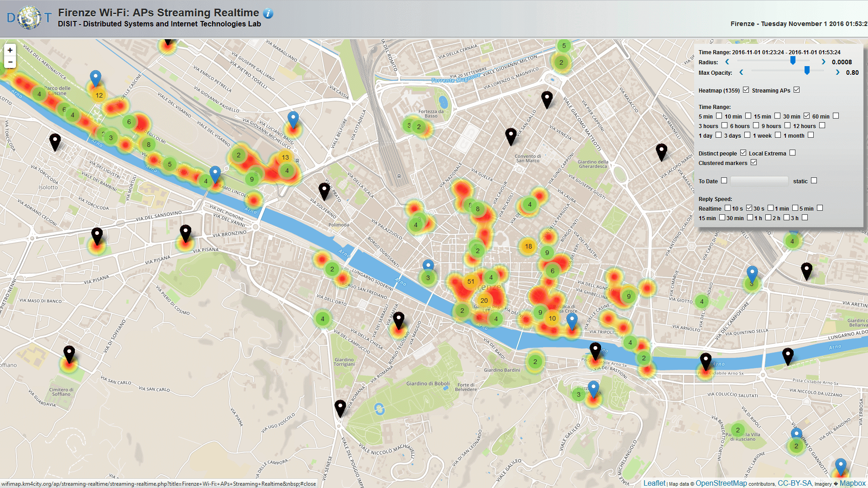Image resolution: width=868 pixels, height=488 pixels.
Task: Click the zoom out button on the map
Action: pos(10,61)
